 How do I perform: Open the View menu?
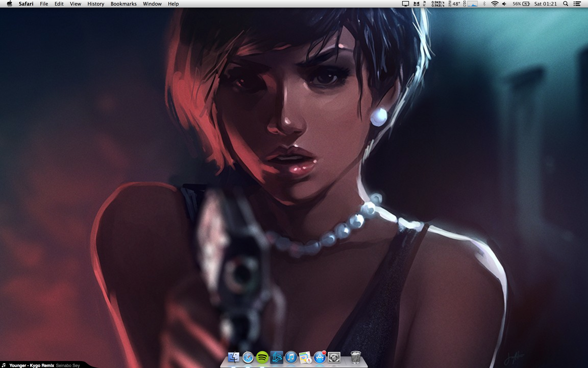click(76, 4)
